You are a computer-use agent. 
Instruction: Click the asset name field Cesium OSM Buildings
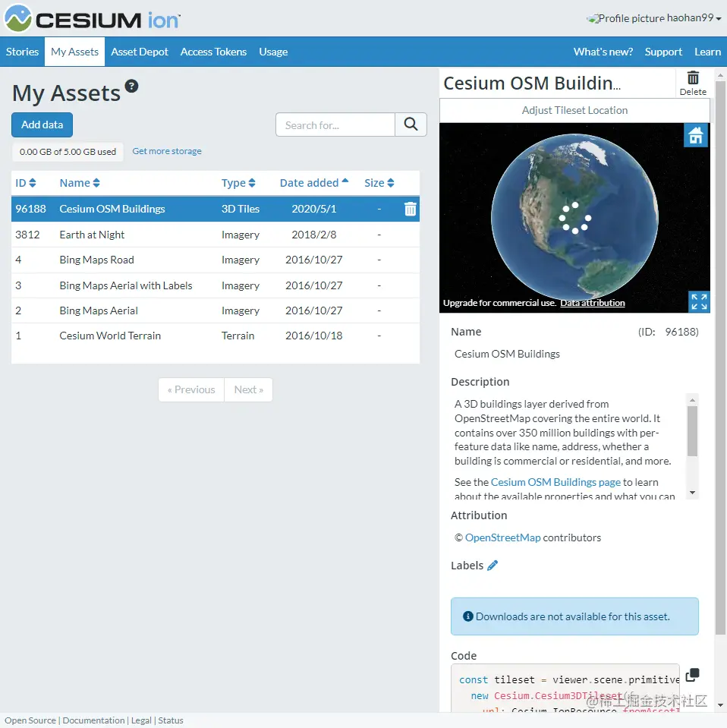507,354
